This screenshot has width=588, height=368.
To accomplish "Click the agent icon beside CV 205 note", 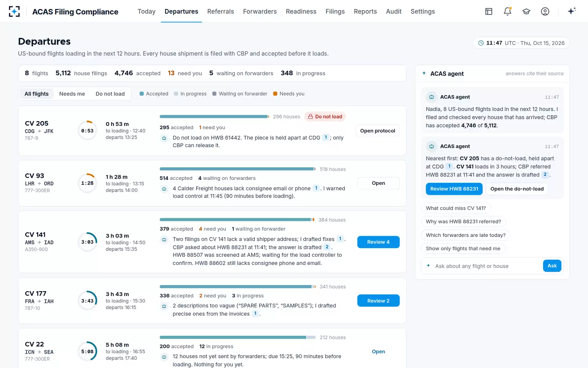I will pos(164,138).
